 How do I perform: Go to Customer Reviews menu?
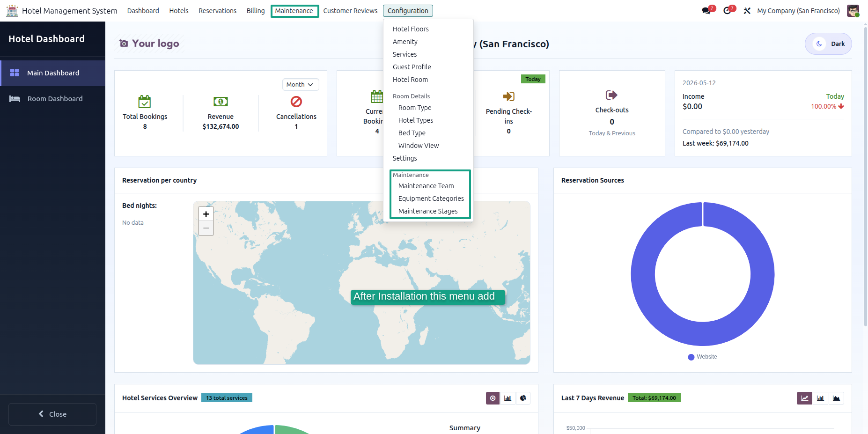click(x=350, y=11)
